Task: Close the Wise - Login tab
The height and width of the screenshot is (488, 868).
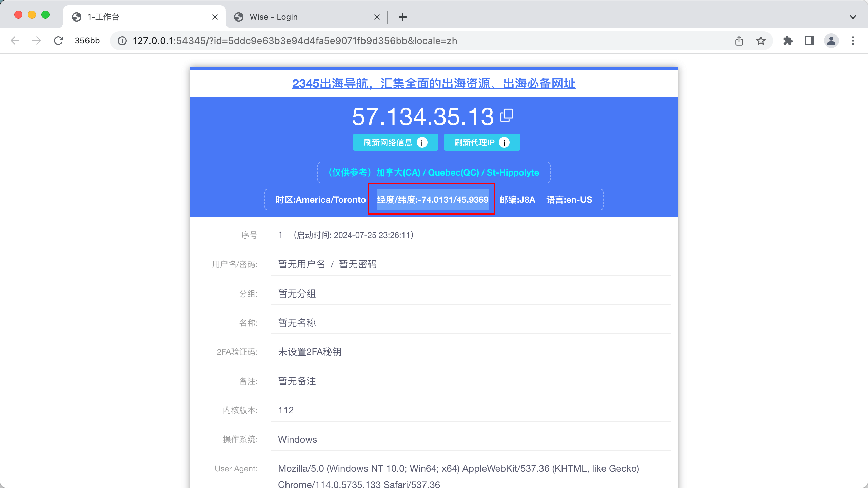Action: point(377,17)
